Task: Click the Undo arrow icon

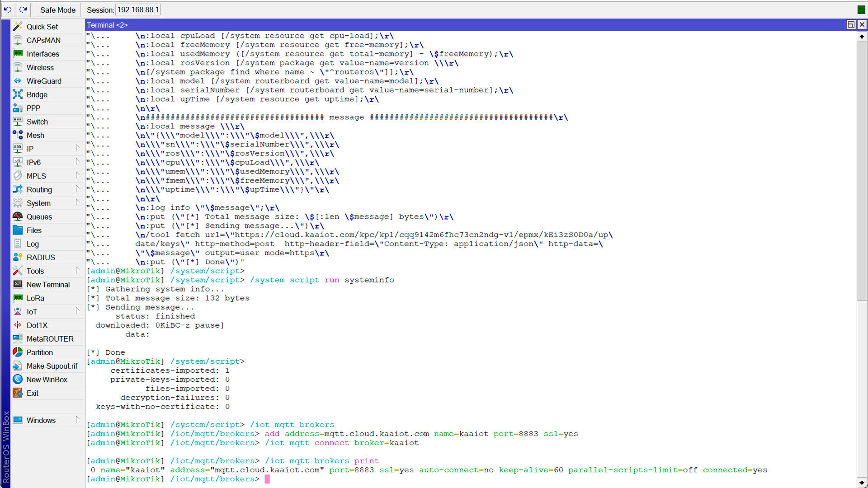Action: tap(8, 9)
